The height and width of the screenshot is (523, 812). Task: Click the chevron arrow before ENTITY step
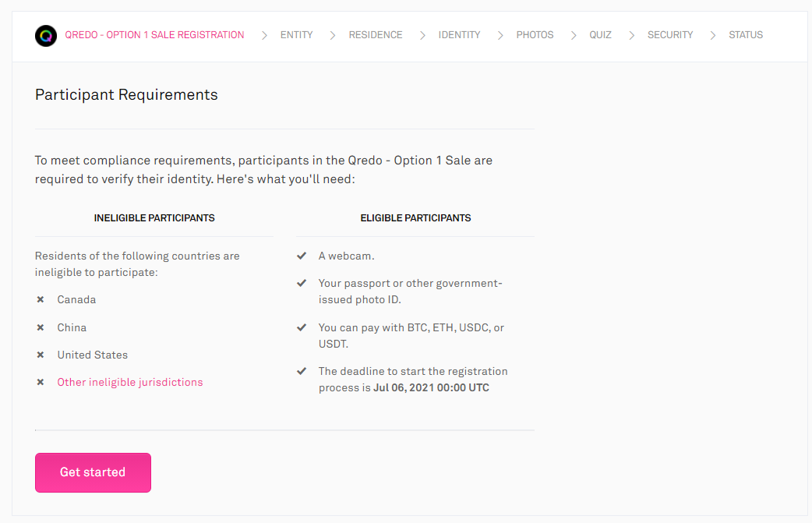[265, 35]
